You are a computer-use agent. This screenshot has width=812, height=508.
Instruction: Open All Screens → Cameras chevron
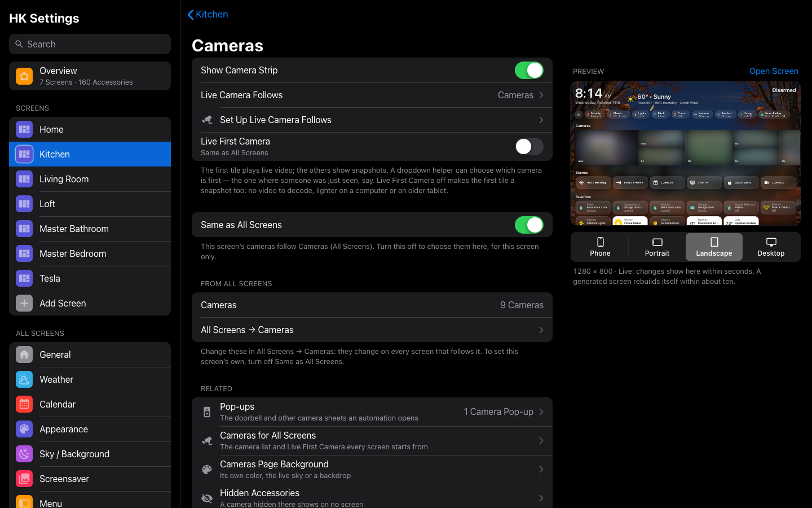(541, 330)
